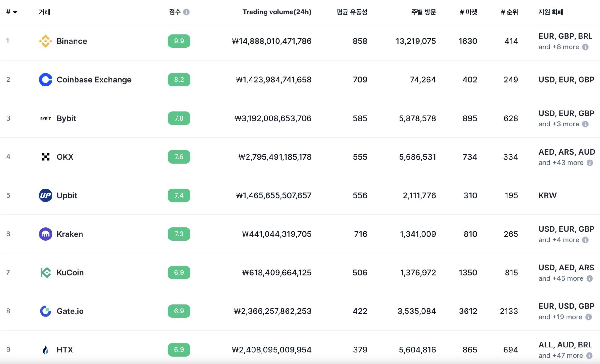Screen dimensions: 600x364
Task: Expand 'and +3 more' currencies for Bybit
Action: pos(559,124)
